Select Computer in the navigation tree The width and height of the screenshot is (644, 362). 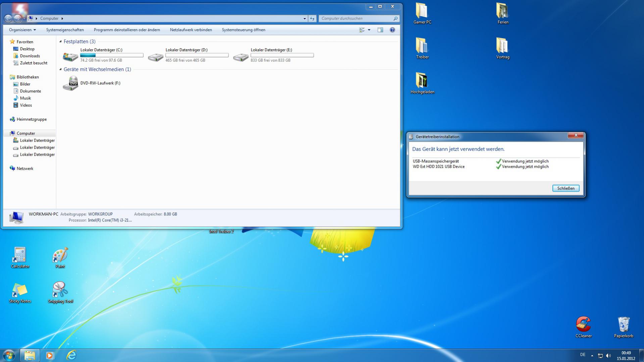tap(26, 134)
